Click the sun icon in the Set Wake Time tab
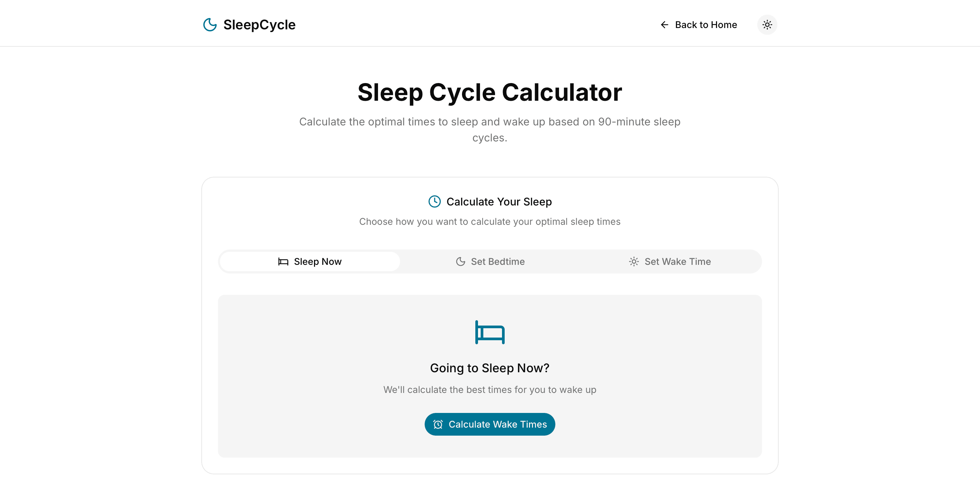 click(634, 262)
